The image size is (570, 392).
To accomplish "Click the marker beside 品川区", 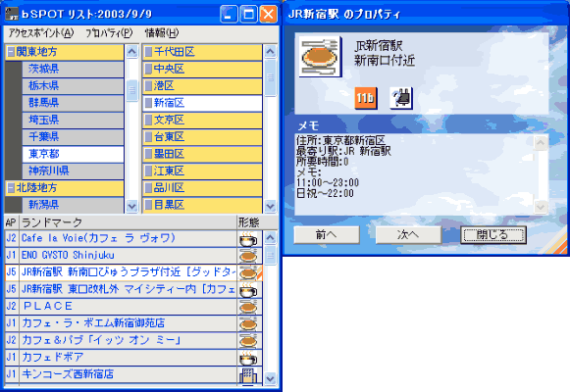I will [x=148, y=188].
